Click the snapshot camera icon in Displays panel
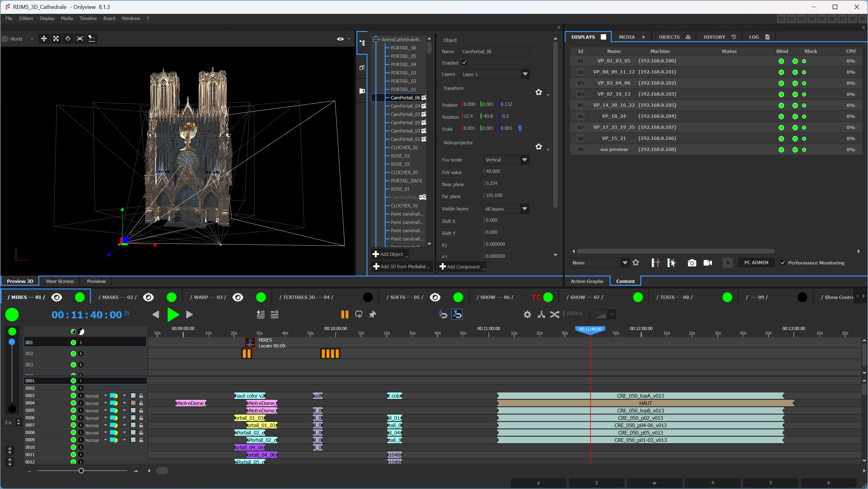 (x=691, y=263)
